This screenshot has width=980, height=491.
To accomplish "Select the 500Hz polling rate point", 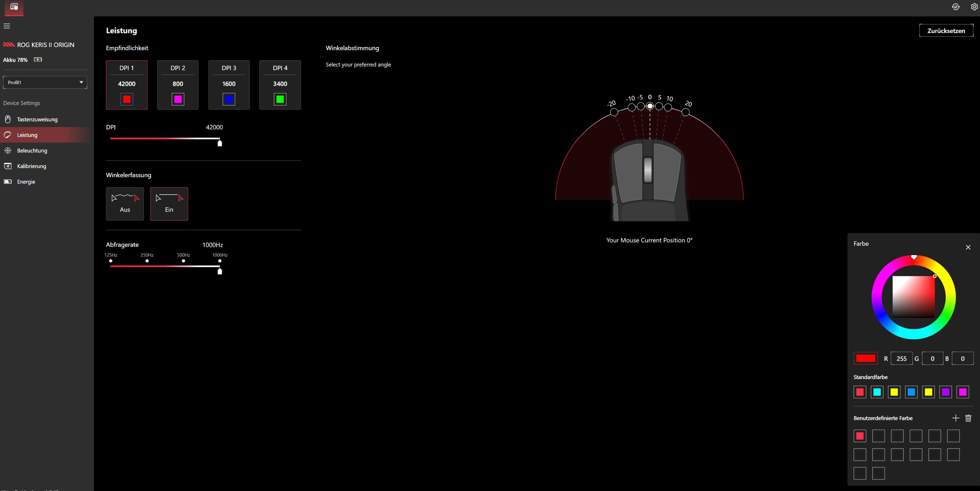I will click(x=183, y=261).
